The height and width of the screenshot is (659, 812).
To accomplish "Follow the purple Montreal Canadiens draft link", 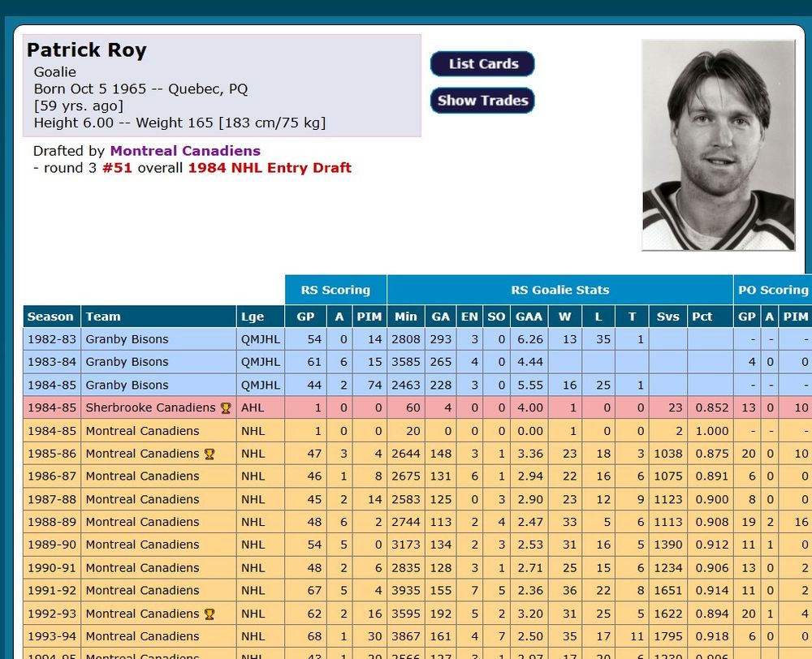I will click(x=185, y=151).
